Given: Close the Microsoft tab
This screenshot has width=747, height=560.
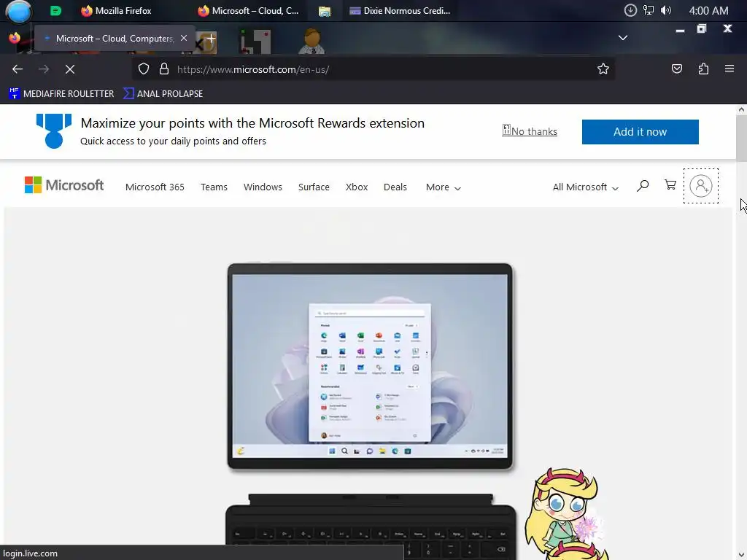Looking at the screenshot, I should tap(184, 38).
